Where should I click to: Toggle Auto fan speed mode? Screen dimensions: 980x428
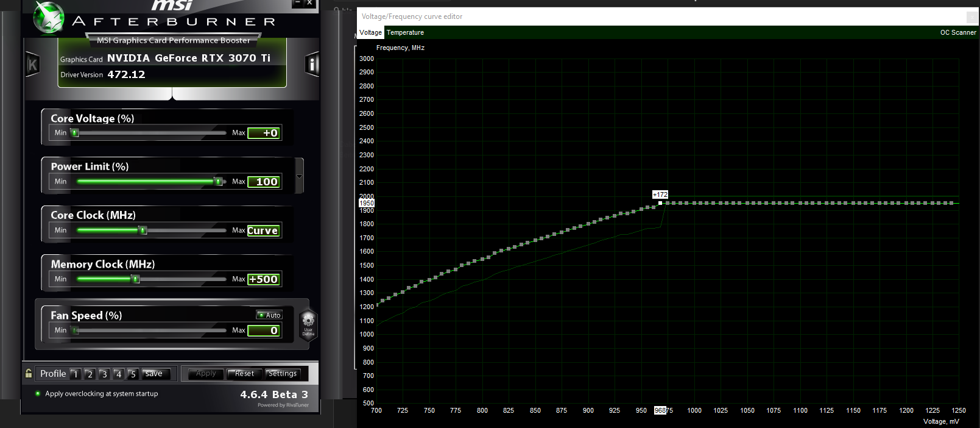tap(269, 315)
